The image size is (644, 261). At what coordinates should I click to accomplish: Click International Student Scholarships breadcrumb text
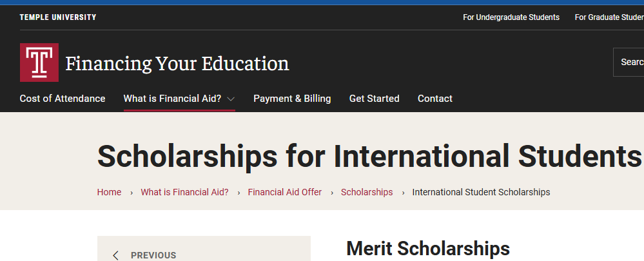pyautogui.click(x=481, y=192)
